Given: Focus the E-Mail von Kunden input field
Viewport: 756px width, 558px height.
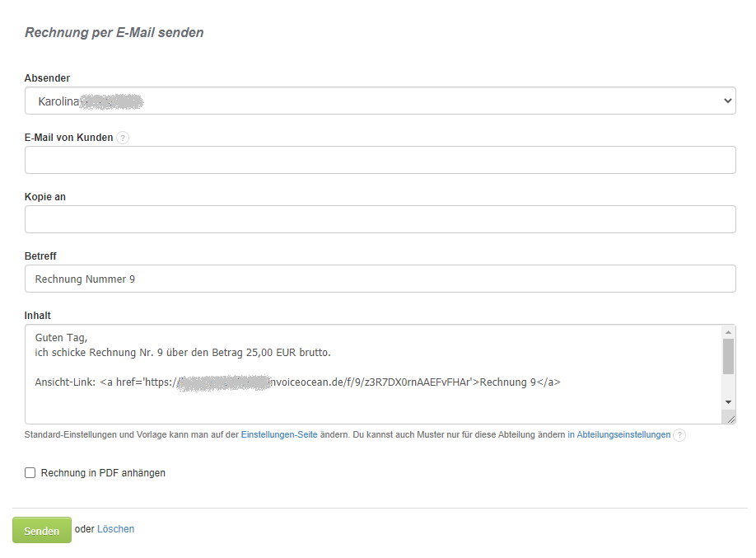Looking at the screenshot, I should pos(380,160).
